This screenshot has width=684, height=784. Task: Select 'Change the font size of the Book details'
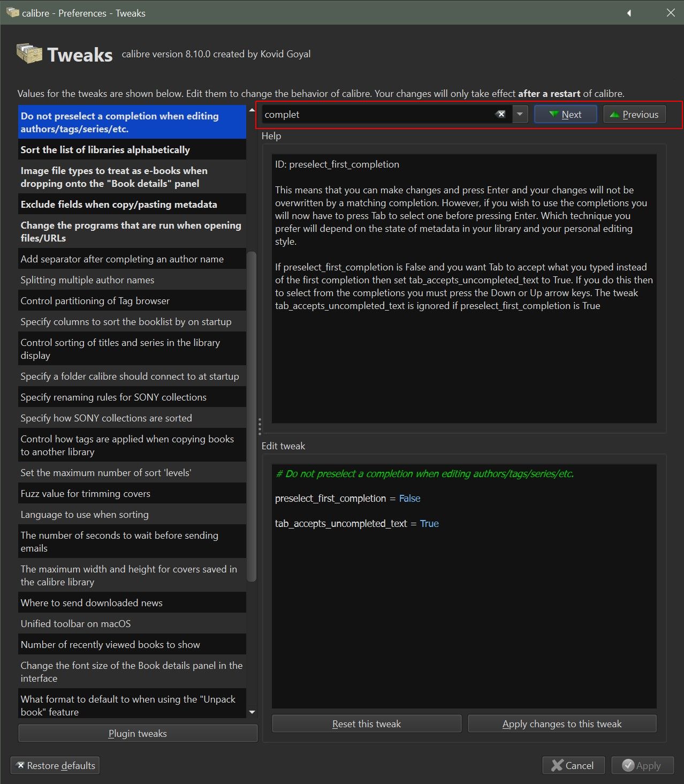(132, 672)
